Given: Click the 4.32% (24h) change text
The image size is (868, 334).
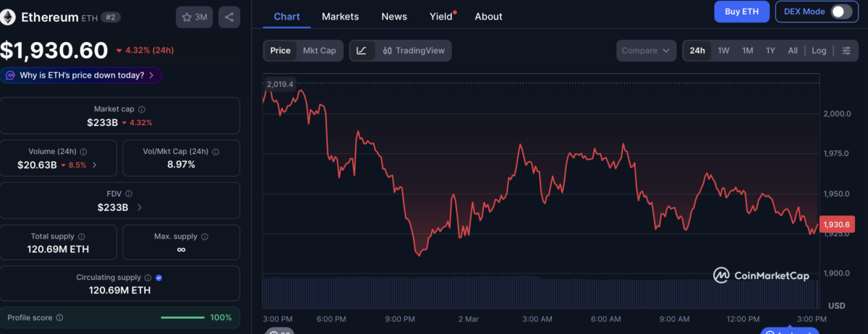Looking at the screenshot, I should point(150,51).
